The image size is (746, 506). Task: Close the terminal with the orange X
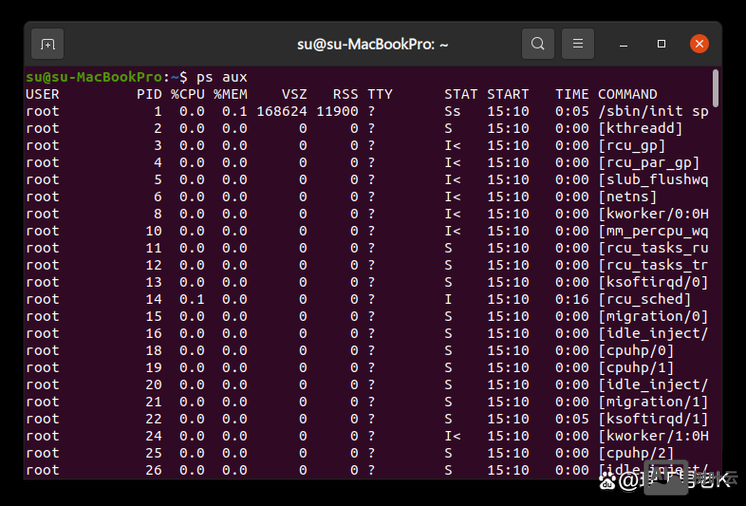(x=699, y=44)
